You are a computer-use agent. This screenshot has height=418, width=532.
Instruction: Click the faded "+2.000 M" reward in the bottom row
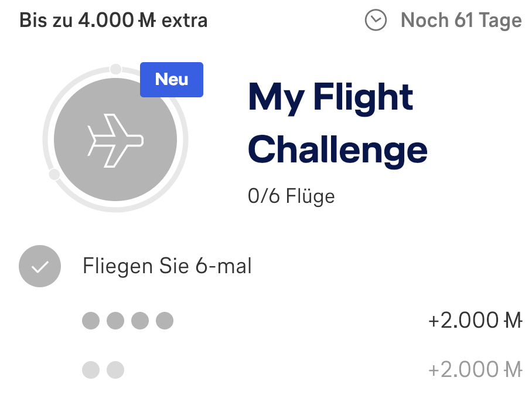tap(475, 370)
